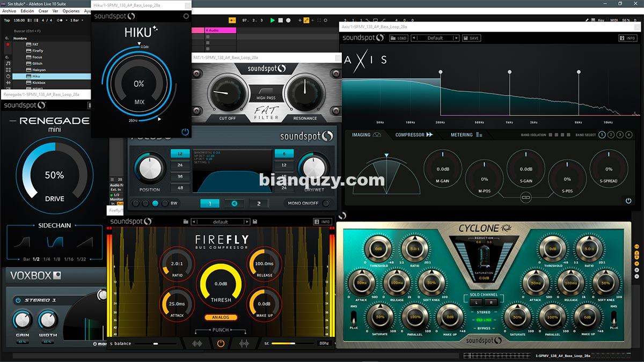Open the 1 Bar quantization dropdown

click(76, 20)
